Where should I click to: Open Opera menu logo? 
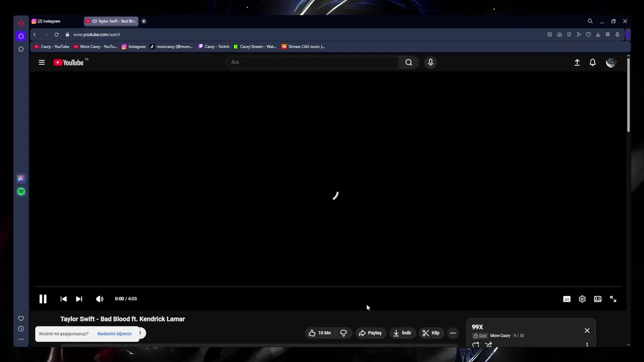click(x=21, y=23)
